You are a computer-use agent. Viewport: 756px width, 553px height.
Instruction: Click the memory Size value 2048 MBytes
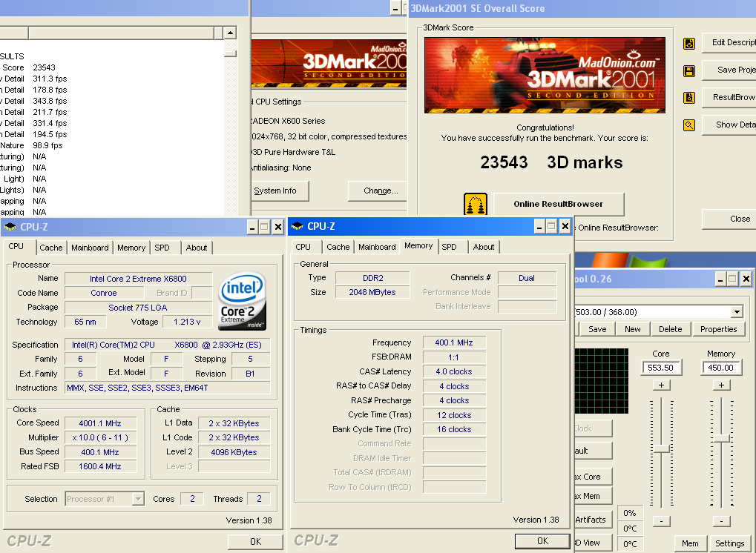click(x=372, y=292)
